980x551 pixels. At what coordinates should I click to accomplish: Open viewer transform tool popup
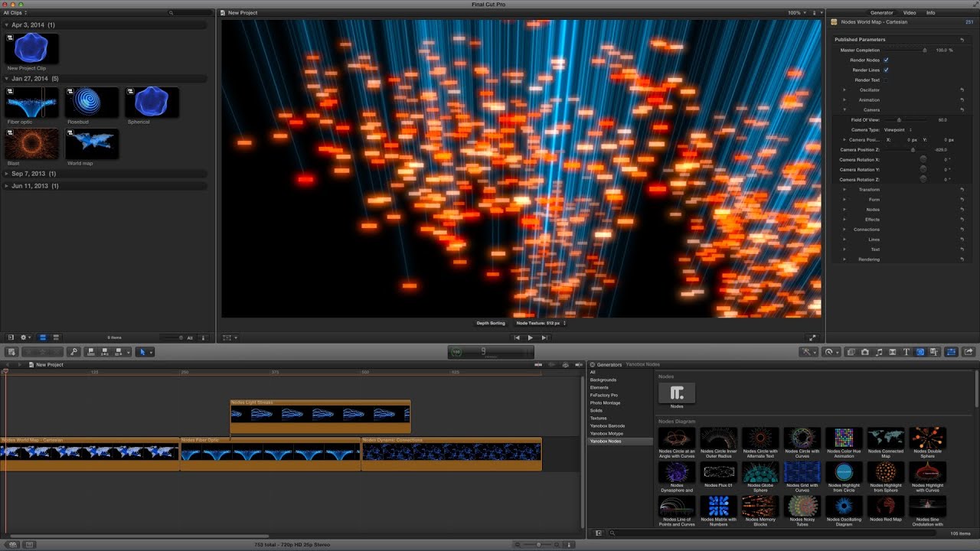[x=229, y=337]
